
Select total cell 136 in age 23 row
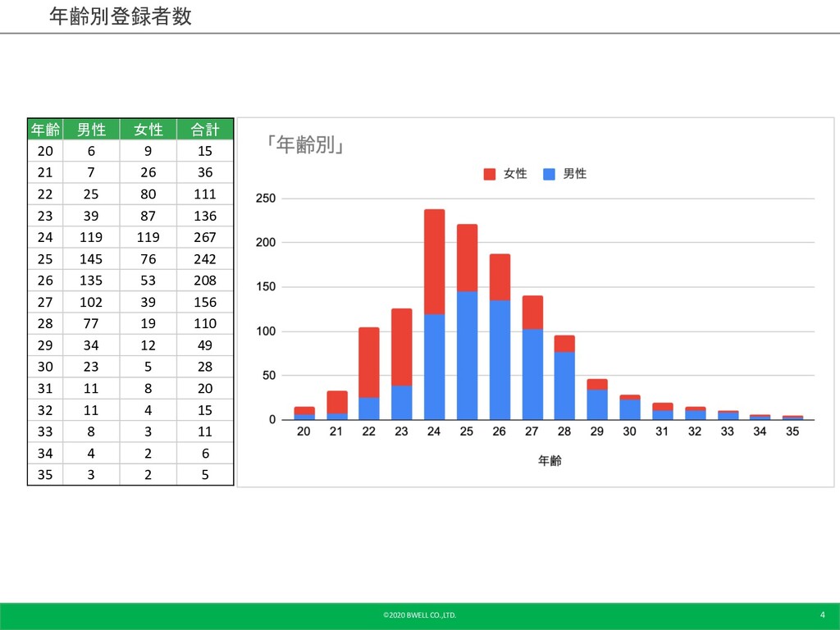pyautogui.click(x=205, y=216)
